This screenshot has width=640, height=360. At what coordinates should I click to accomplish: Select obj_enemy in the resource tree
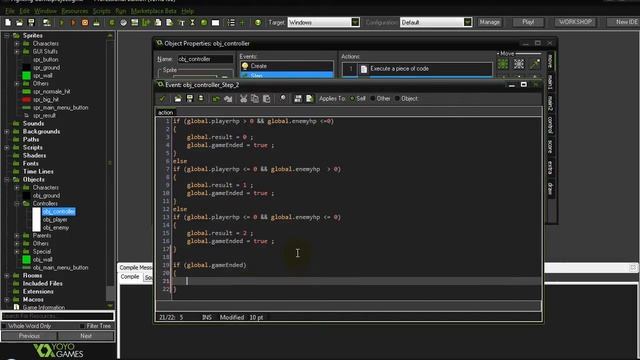click(56, 227)
